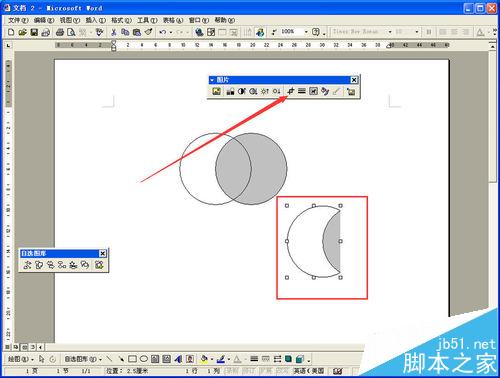Image resolution: width=500 pixels, height=378 pixels.
Task: Open the color mode button in Picture toolbar
Action: click(230, 91)
